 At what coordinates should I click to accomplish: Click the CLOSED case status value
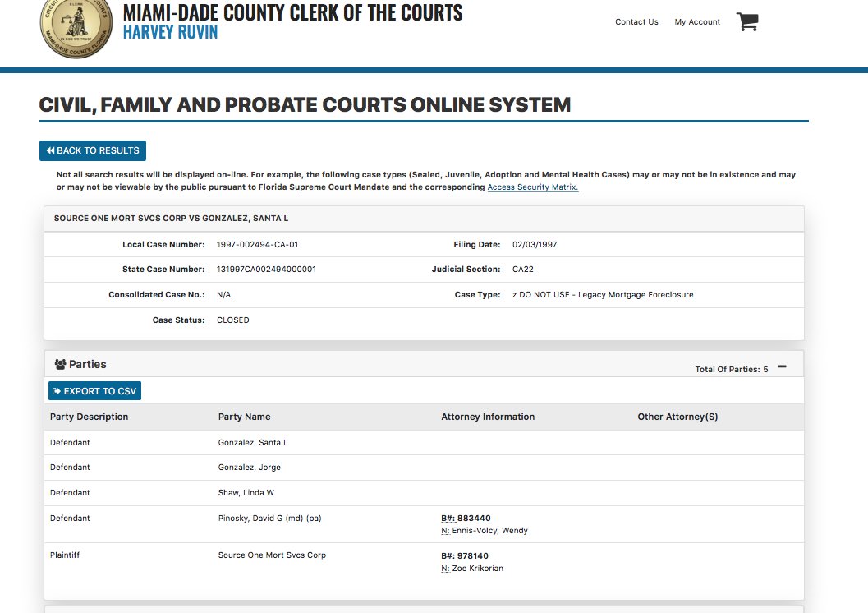233,320
